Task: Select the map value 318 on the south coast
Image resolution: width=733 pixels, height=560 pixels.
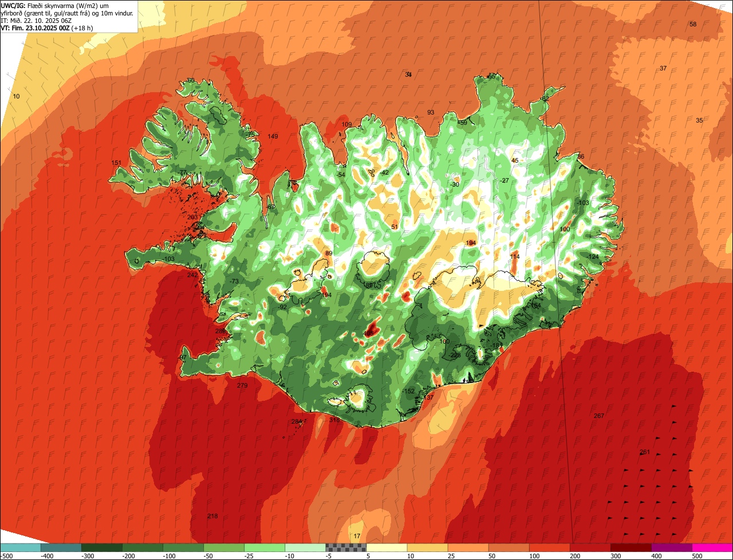Action: 334,420
